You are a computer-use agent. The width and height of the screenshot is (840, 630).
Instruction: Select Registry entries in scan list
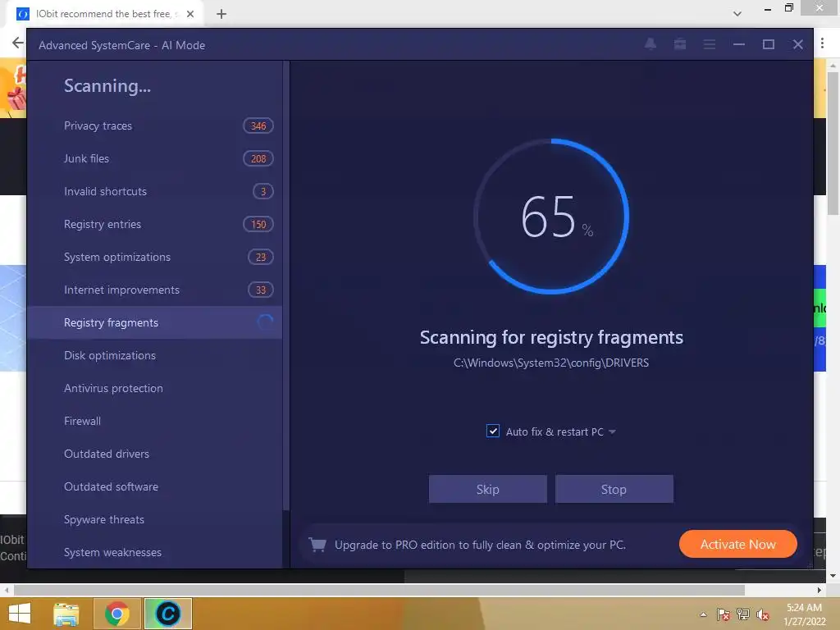tap(154, 224)
